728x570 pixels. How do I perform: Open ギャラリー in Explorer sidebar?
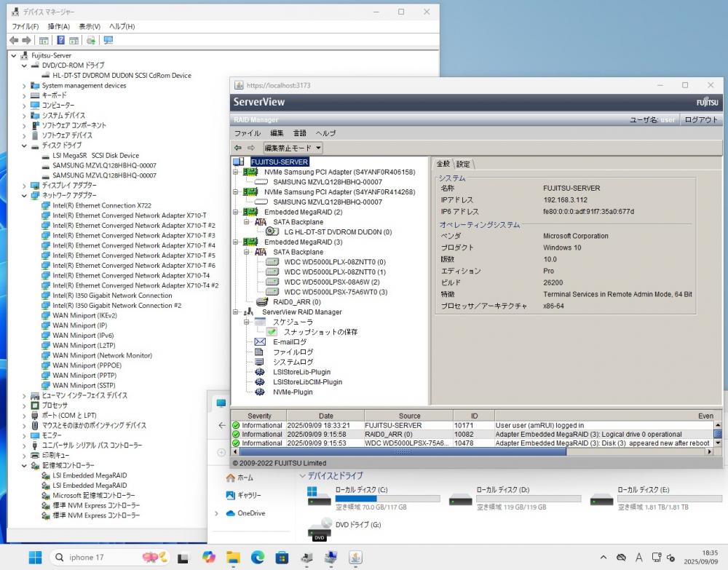click(x=243, y=495)
